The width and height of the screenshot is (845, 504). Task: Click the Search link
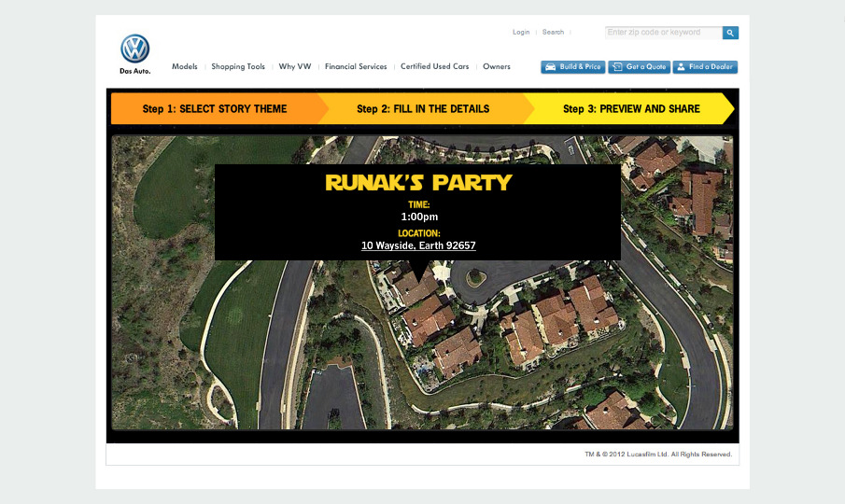pyautogui.click(x=553, y=33)
